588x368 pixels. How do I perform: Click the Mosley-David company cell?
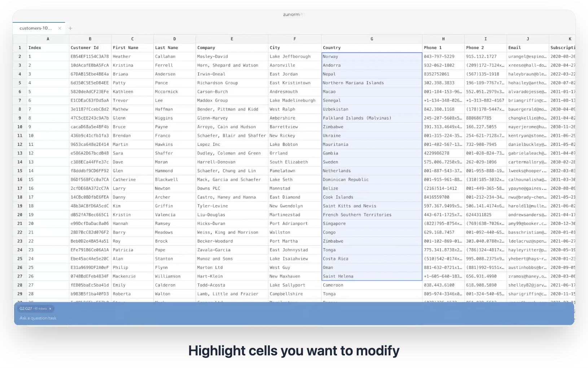tap(232, 57)
